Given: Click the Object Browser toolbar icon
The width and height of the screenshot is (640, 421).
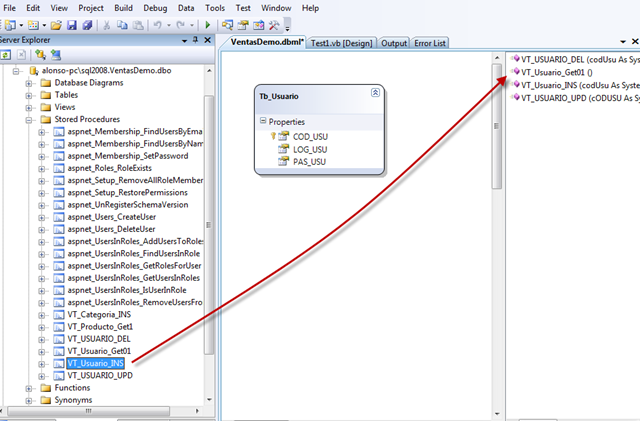Looking at the screenshot, I should pyautogui.click(x=258, y=25).
